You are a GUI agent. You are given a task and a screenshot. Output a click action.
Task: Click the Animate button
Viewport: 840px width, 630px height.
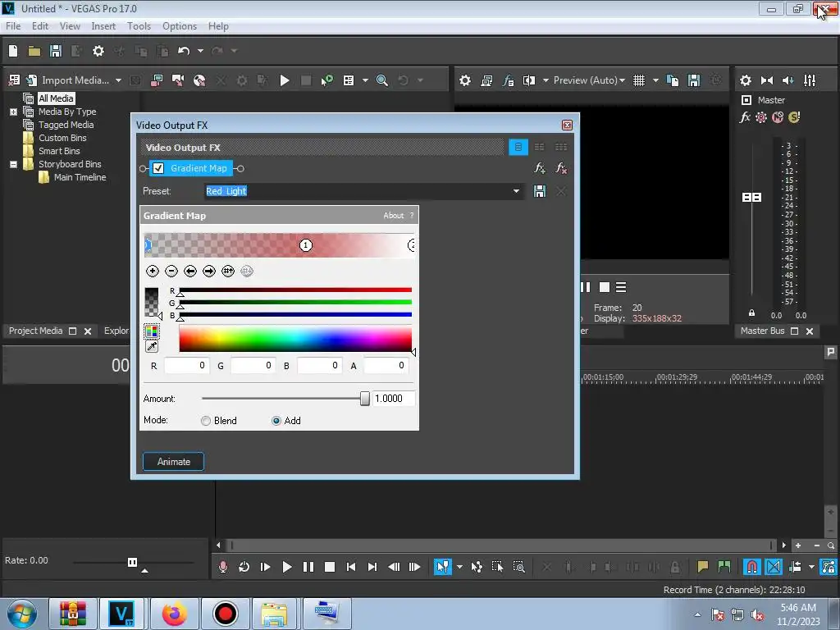(174, 462)
